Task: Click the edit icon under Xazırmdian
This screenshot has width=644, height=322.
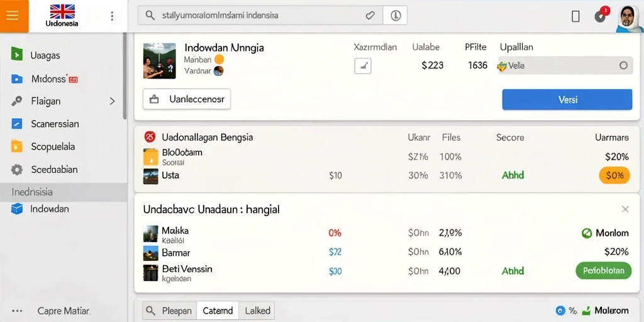Action: 363,65
